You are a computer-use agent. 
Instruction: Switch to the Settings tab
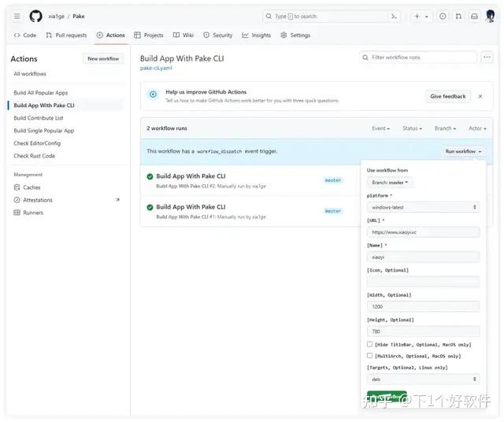tap(295, 35)
